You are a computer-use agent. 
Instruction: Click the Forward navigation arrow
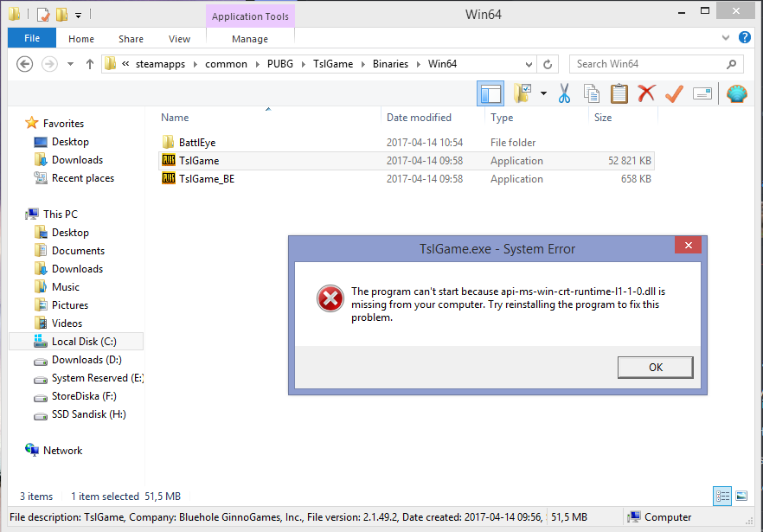pos(49,64)
